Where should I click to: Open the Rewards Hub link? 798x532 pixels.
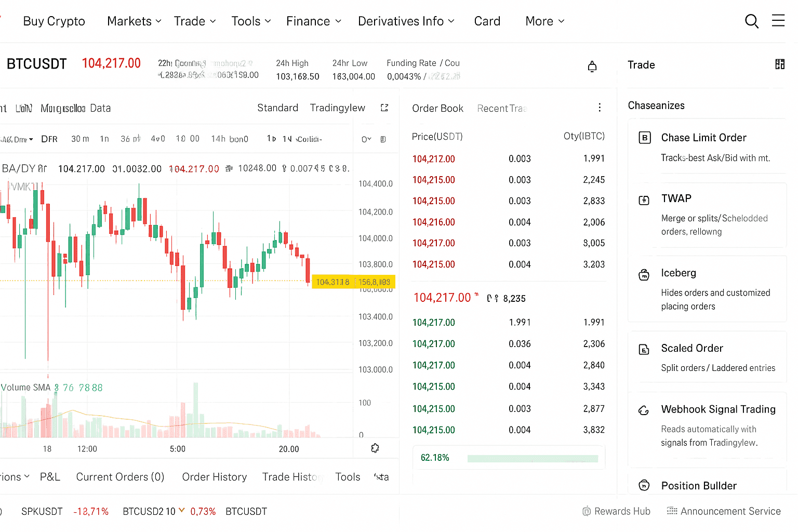click(616, 511)
